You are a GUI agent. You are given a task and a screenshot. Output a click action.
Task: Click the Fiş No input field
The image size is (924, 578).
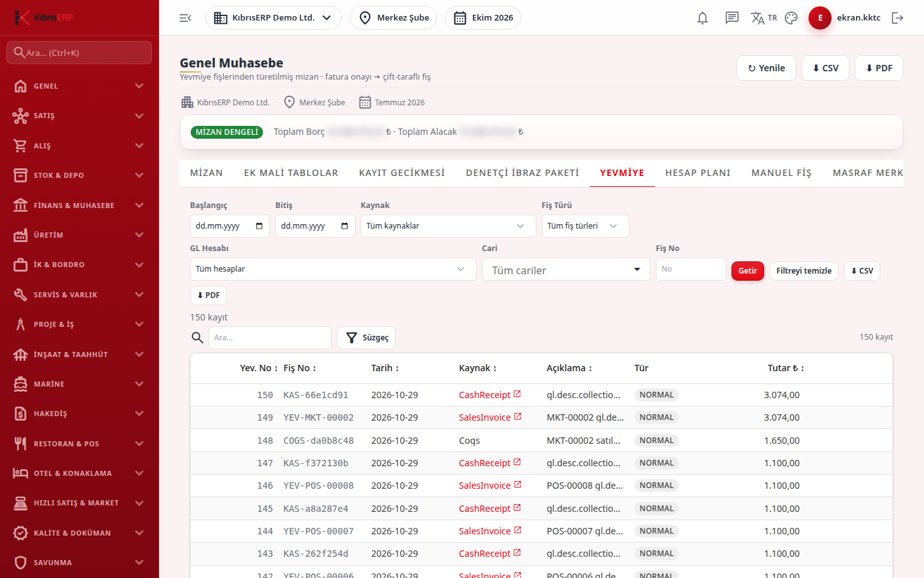(x=691, y=269)
